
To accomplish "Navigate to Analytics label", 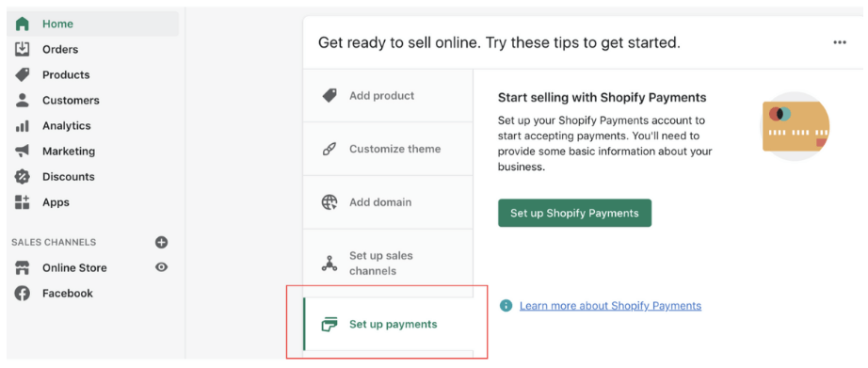I will tap(67, 125).
